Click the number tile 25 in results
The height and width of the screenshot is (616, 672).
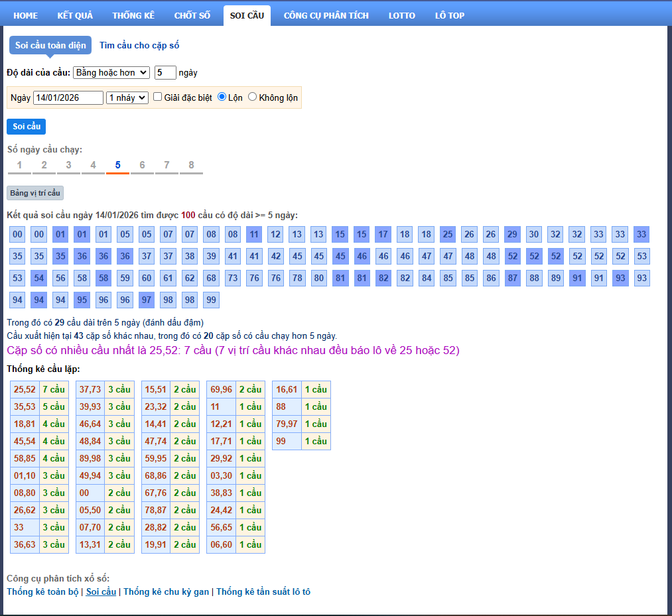point(448,234)
